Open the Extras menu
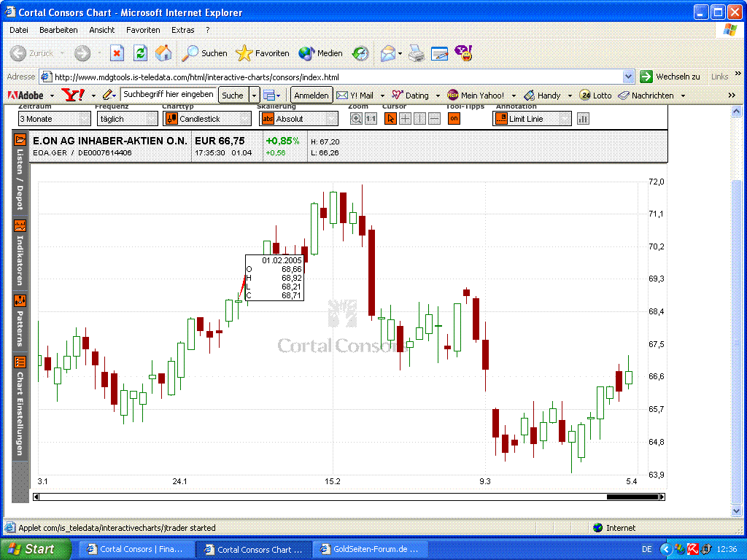747x560 pixels. (183, 30)
